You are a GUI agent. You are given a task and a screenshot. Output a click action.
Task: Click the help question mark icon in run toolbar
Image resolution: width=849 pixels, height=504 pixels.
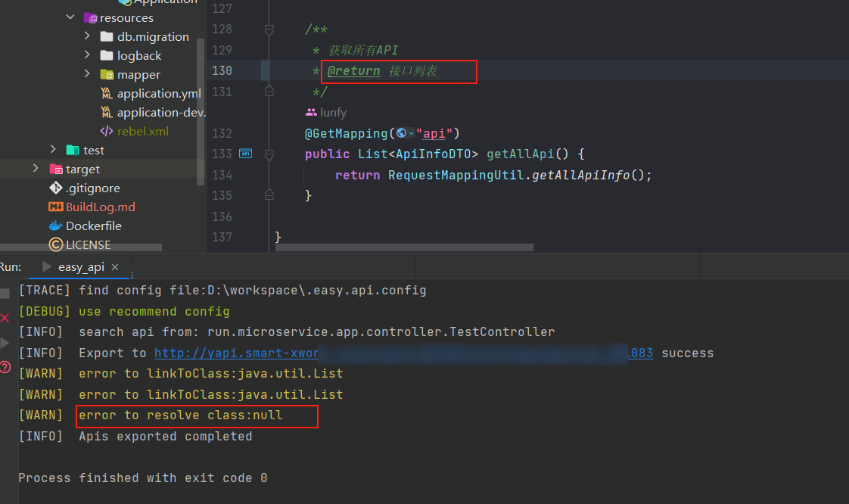5,367
